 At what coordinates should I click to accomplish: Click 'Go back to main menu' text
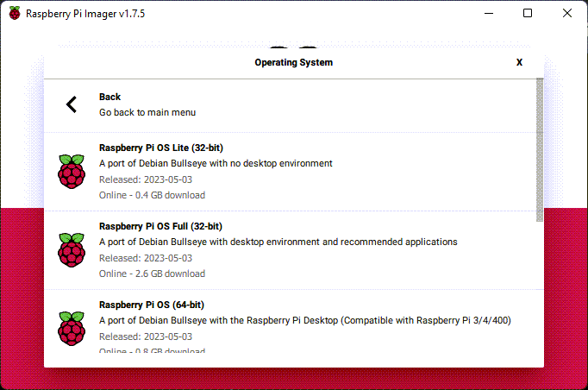[x=147, y=113]
